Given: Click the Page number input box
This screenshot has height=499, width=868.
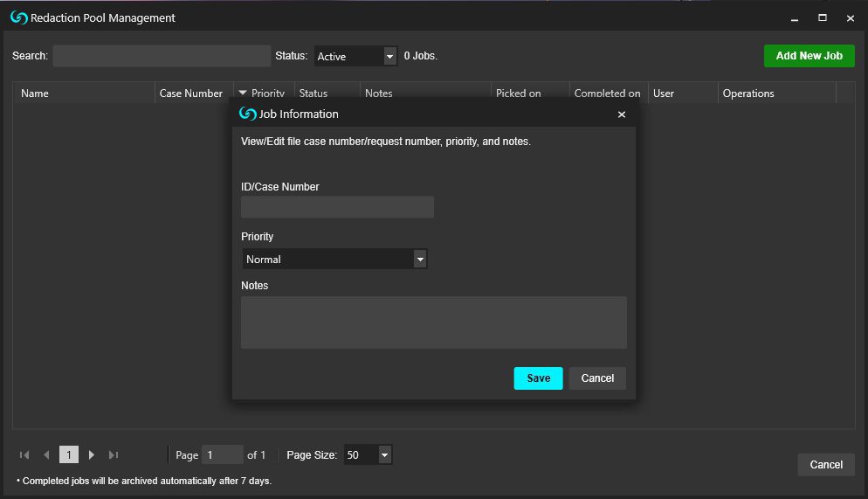Looking at the screenshot, I should coord(223,454).
